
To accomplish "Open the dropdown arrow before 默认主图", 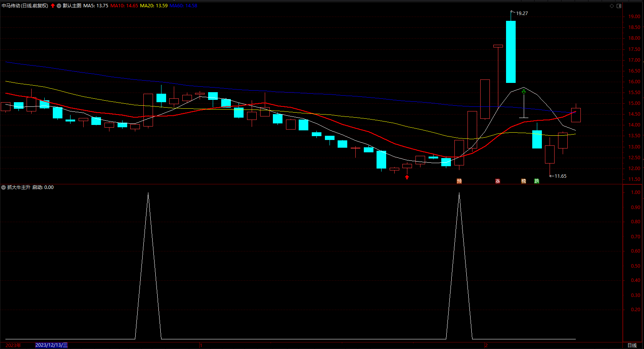I will [59, 6].
